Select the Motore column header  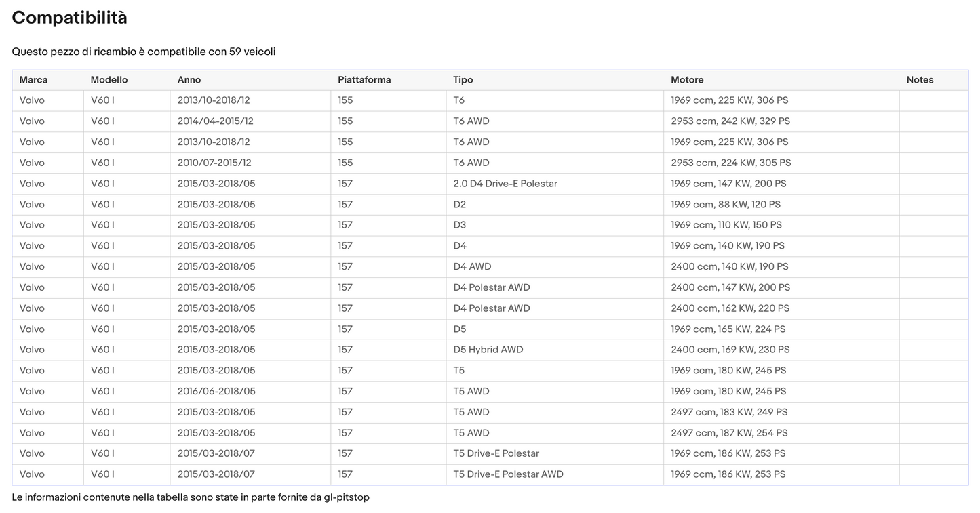(687, 80)
